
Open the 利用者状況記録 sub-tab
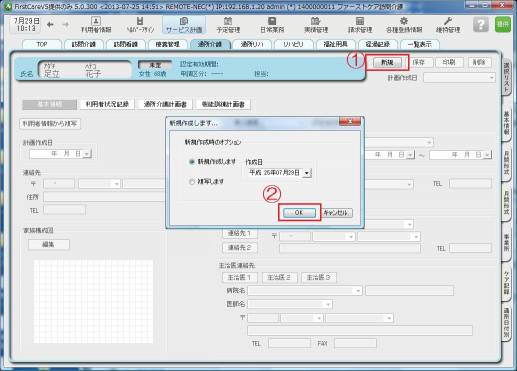pos(107,104)
